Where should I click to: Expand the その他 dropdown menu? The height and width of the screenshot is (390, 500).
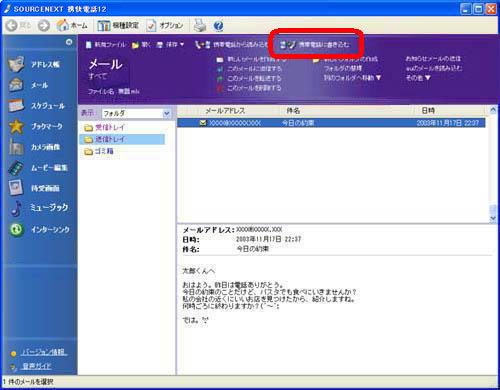coord(418,78)
